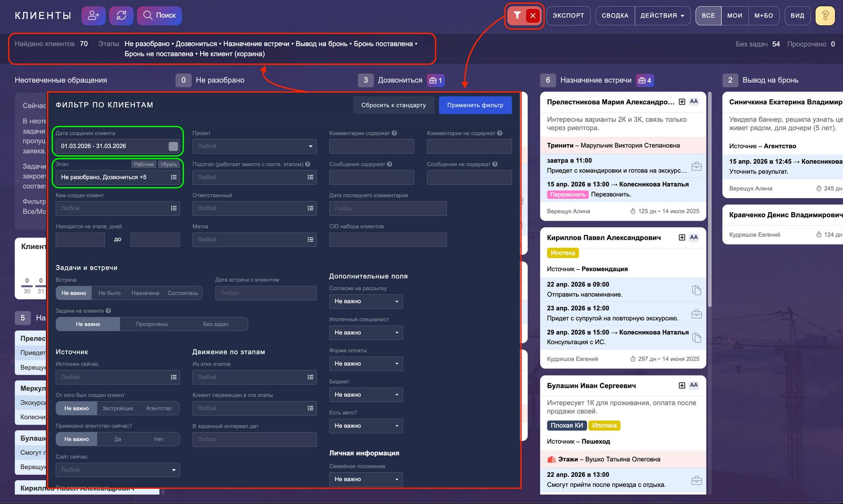Click the refresh clients icon
The image size is (843, 504).
(x=122, y=16)
